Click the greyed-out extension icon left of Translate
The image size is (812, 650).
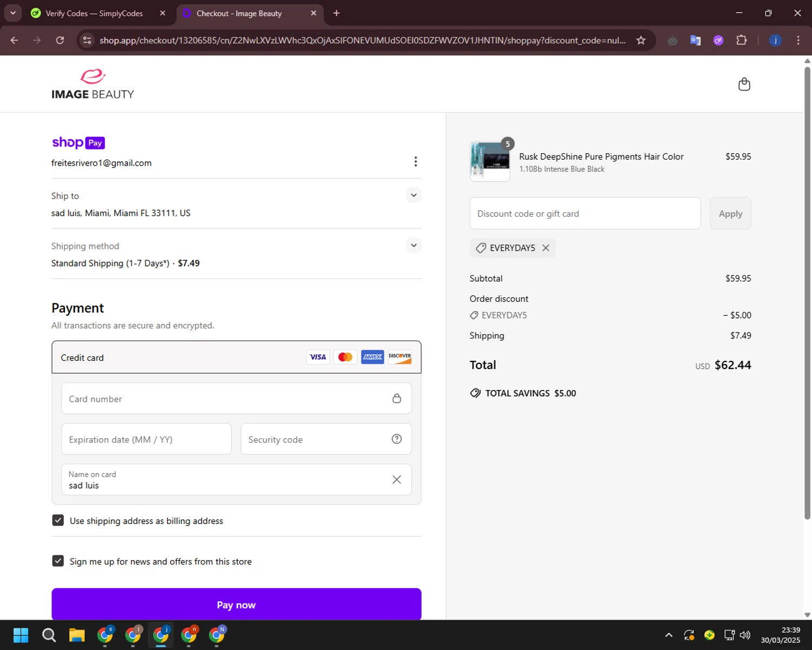(x=672, y=40)
